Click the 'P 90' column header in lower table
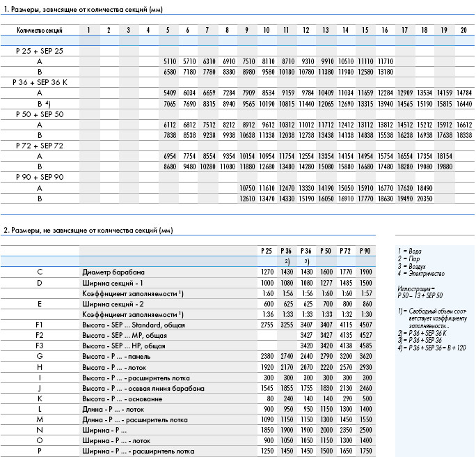476x457 pixels. (x=365, y=251)
